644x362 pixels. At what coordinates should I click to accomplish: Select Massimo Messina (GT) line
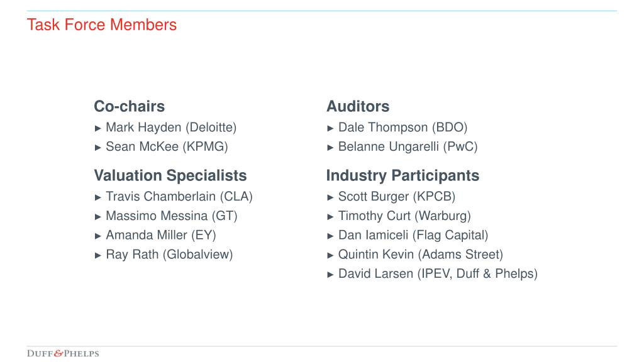172,216
